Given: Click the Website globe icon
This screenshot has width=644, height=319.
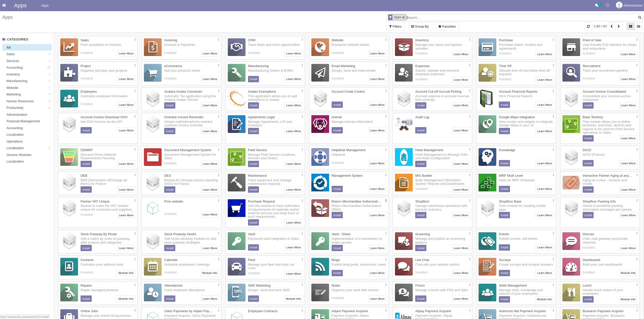Looking at the screenshot, I should [320, 47].
